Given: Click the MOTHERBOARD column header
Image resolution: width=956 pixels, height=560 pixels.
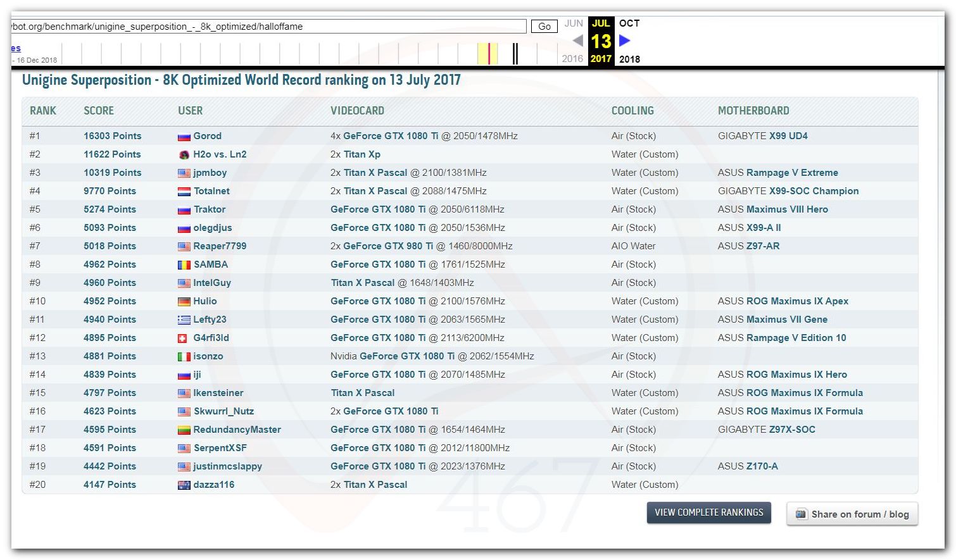Looking at the screenshot, I should 753,111.
